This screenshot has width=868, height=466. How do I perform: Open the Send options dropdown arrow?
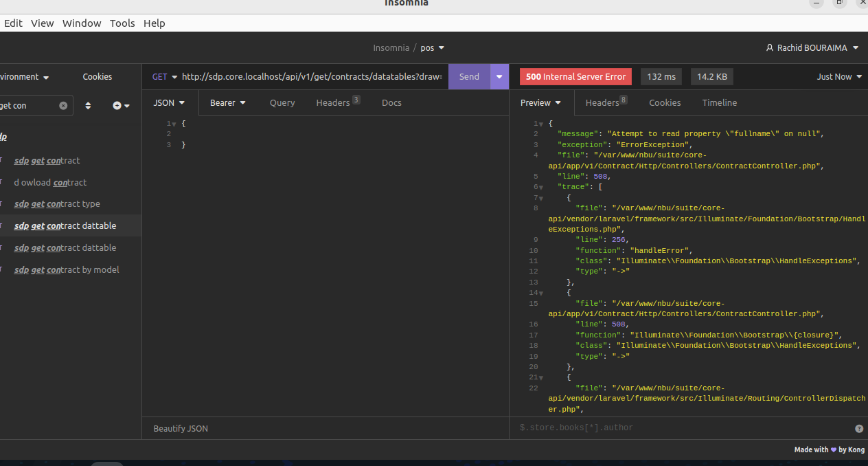(499, 77)
